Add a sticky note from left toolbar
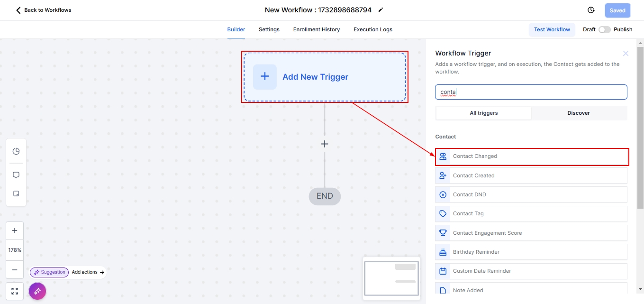The image size is (644, 304). (16, 194)
